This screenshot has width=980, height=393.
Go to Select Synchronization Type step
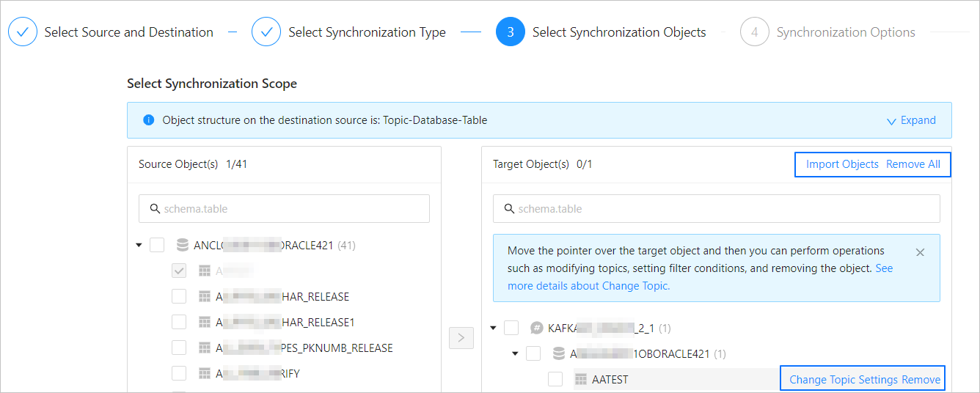pos(367,32)
